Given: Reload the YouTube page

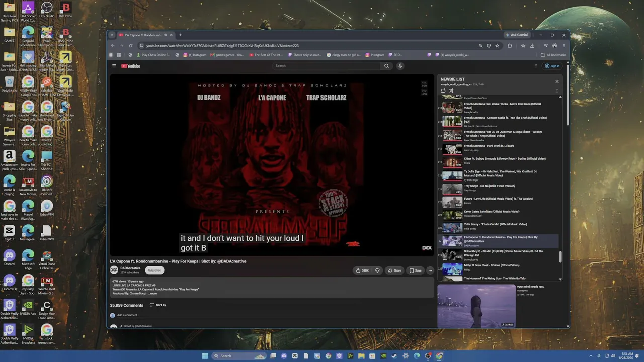Looking at the screenshot, I should pyautogui.click(x=130, y=46).
